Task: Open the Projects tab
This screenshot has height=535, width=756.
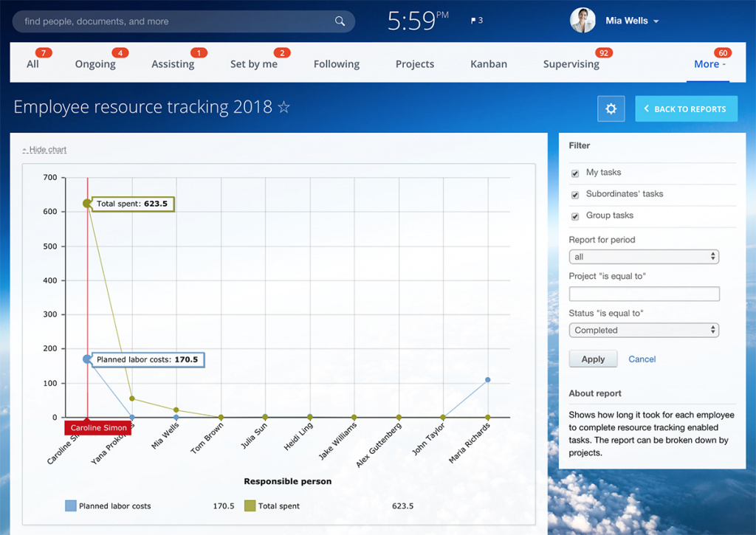Action: pos(414,64)
